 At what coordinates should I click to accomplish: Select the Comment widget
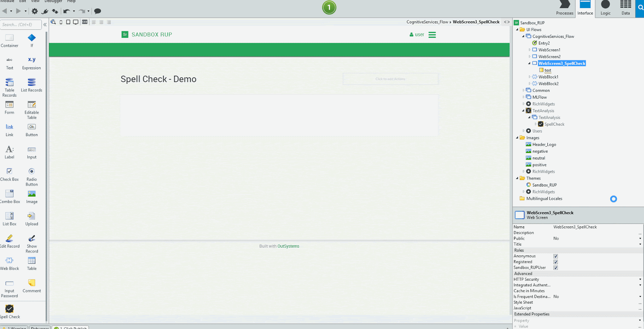click(x=32, y=286)
